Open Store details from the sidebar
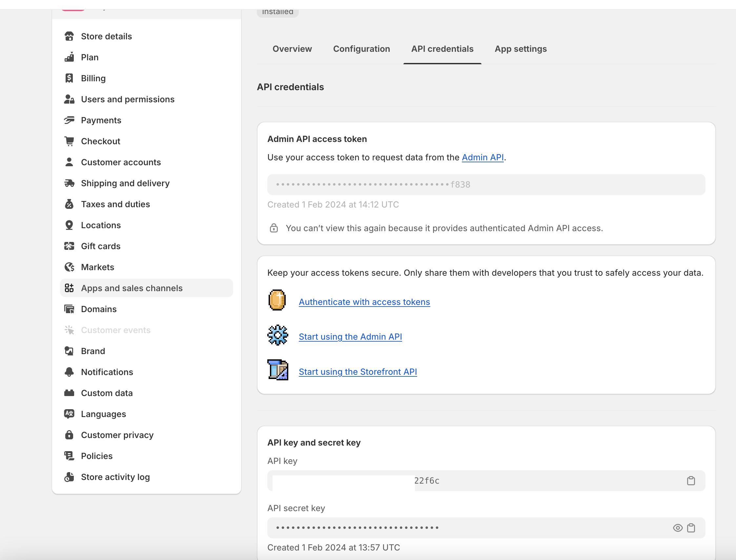 tap(106, 36)
